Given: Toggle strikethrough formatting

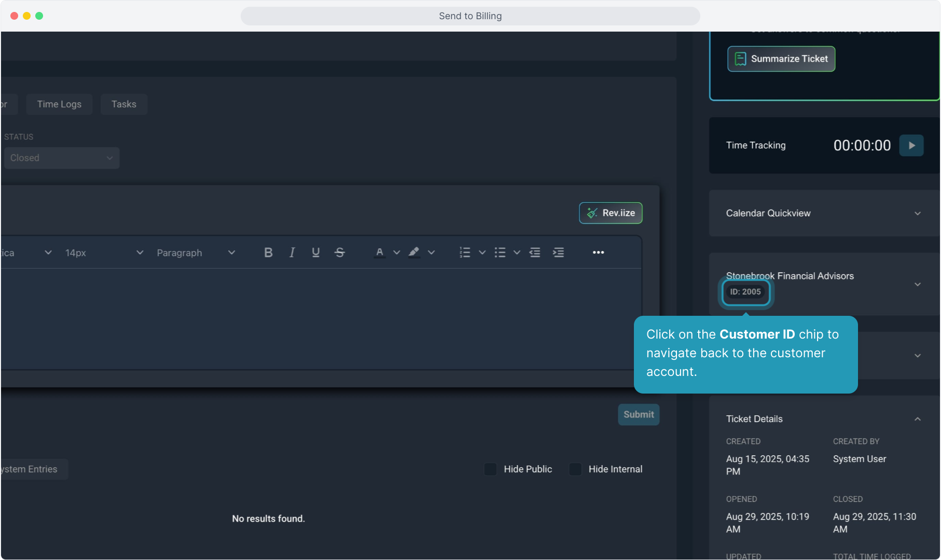Looking at the screenshot, I should pos(340,253).
